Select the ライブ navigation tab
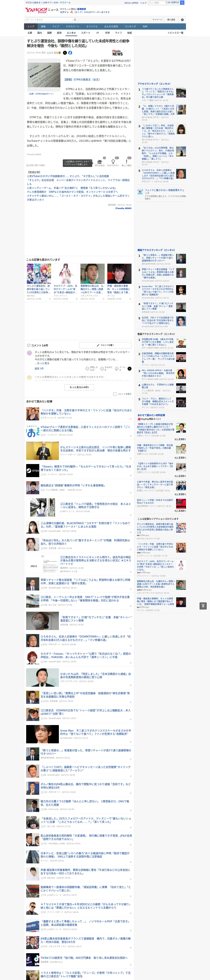Viewport: 210px width, 980px height. click(56, 27)
